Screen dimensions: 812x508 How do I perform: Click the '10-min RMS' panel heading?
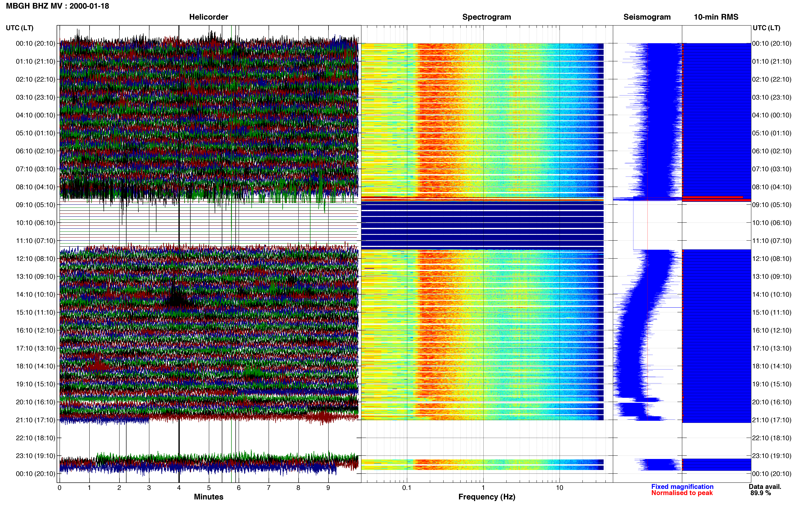[x=716, y=17]
